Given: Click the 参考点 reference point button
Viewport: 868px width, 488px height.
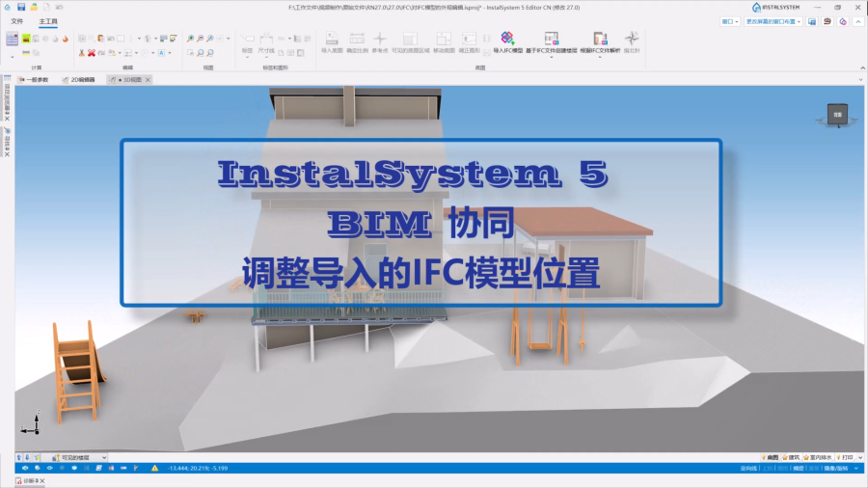Looking at the screenshot, I should point(380,42).
